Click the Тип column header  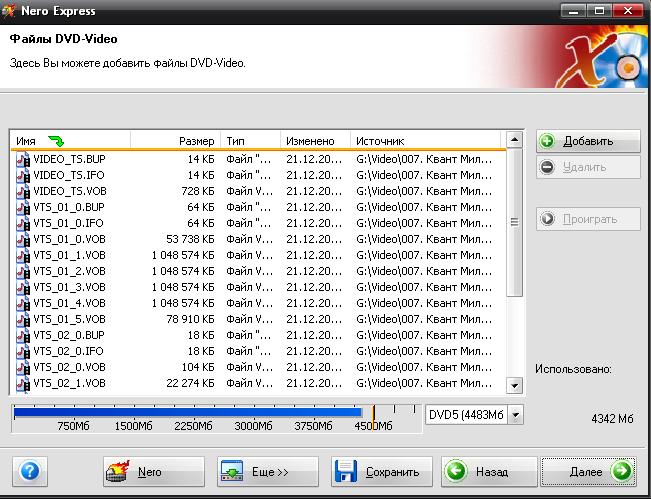[250, 141]
